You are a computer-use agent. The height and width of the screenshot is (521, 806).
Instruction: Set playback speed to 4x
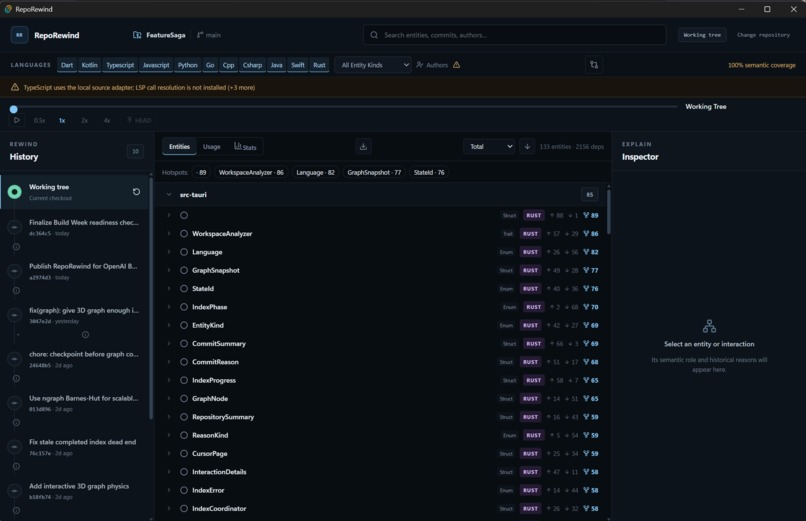pos(107,120)
